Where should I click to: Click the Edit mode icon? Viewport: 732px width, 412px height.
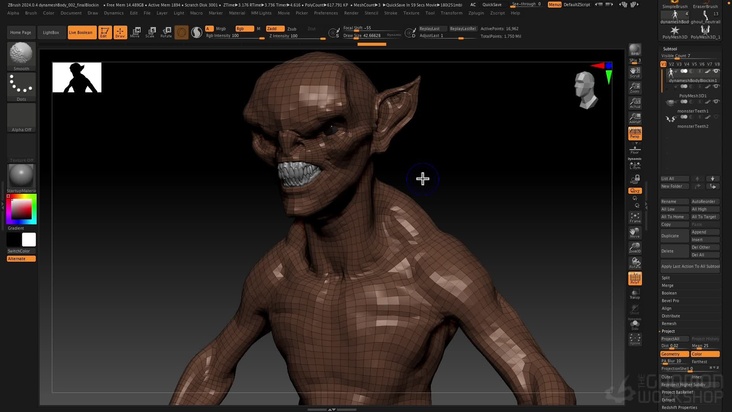tap(105, 32)
